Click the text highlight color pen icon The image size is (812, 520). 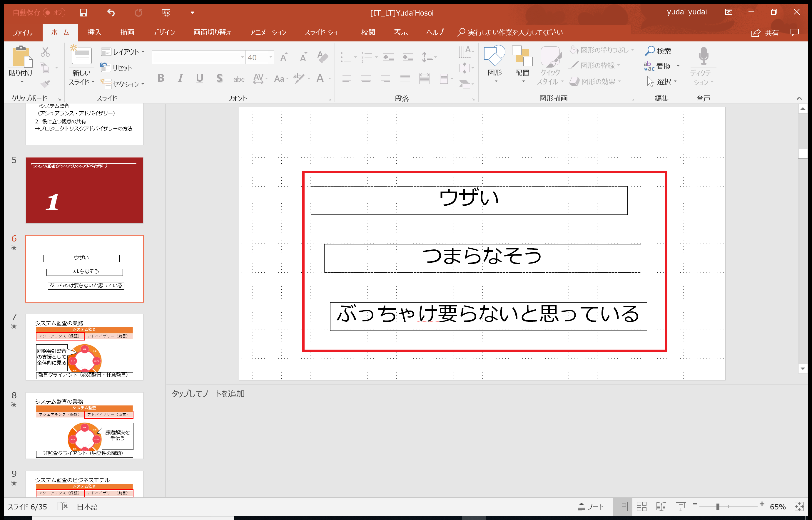(299, 78)
